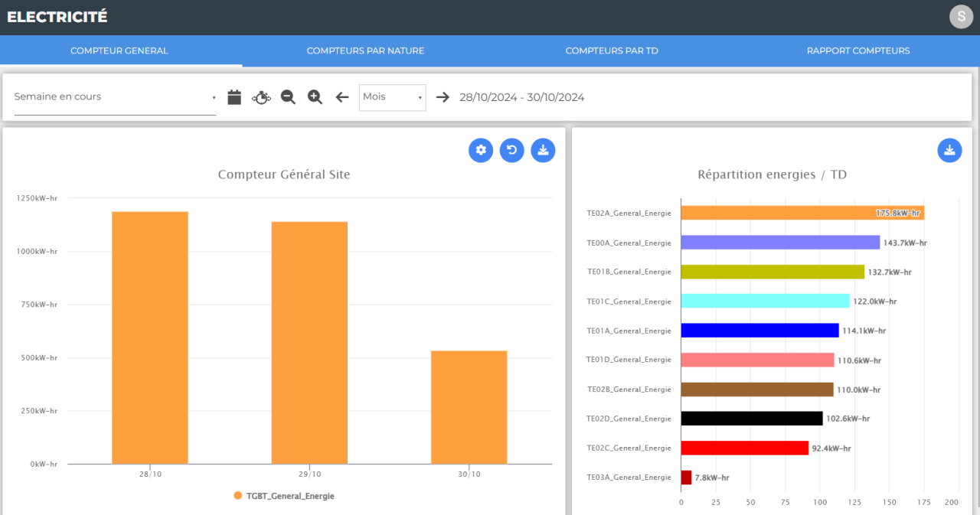Open Compteur Général chart settings gear
This screenshot has height=515, width=980.
pyautogui.click(x=481, y=150)
